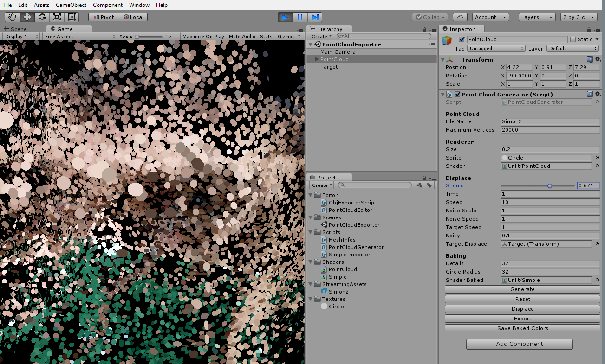The height and width of the screenshot is (364, 605).
Task: Click the Save Baked Colors button
Action: (x=522, y=328)
